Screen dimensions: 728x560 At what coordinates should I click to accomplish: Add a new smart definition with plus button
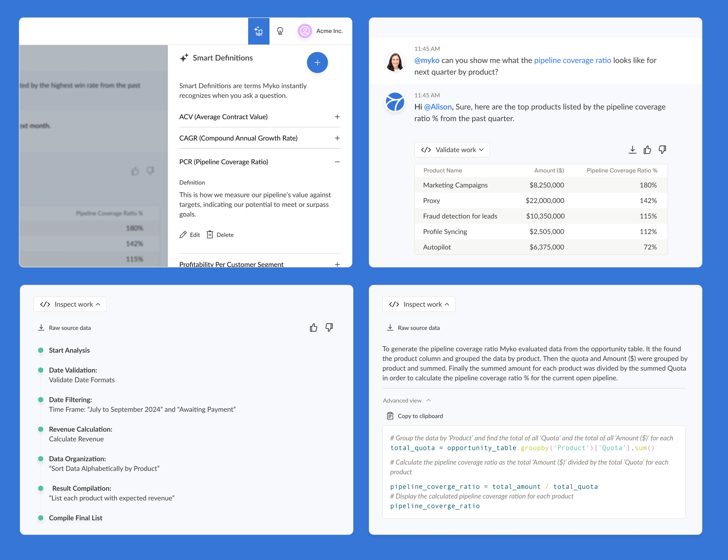click(x=317, y=62)
